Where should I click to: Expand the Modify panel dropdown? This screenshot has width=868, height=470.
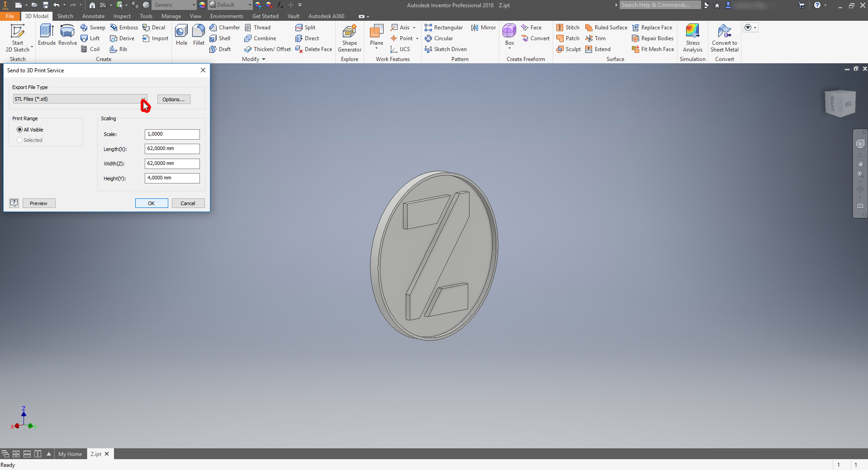(264, 59)
